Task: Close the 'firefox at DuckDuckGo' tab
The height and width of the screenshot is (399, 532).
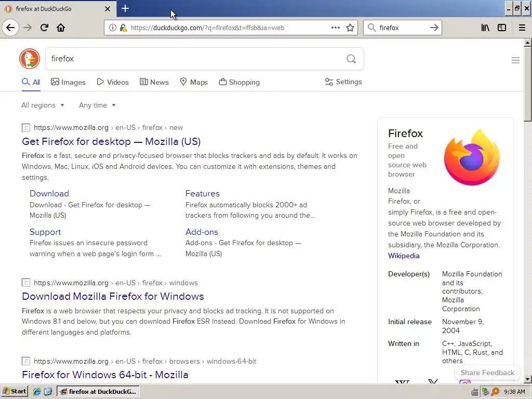Action: [107, 9]
